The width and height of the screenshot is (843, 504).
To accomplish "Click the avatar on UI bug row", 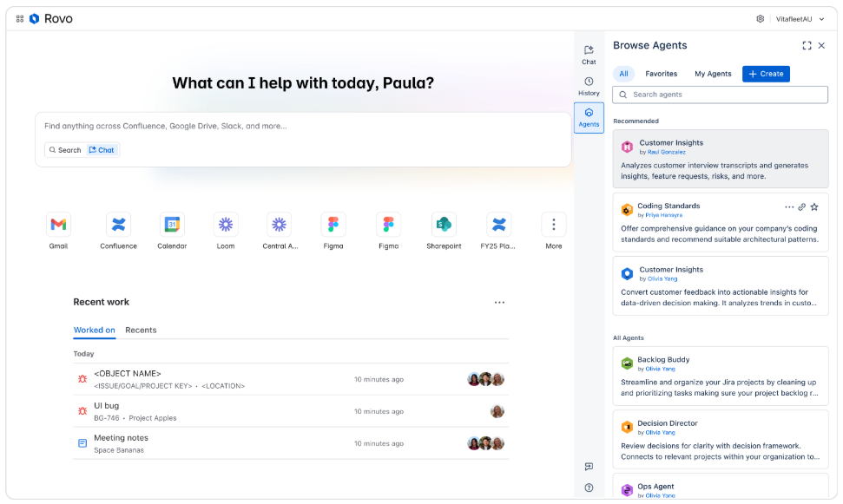I will pos(497,411).
